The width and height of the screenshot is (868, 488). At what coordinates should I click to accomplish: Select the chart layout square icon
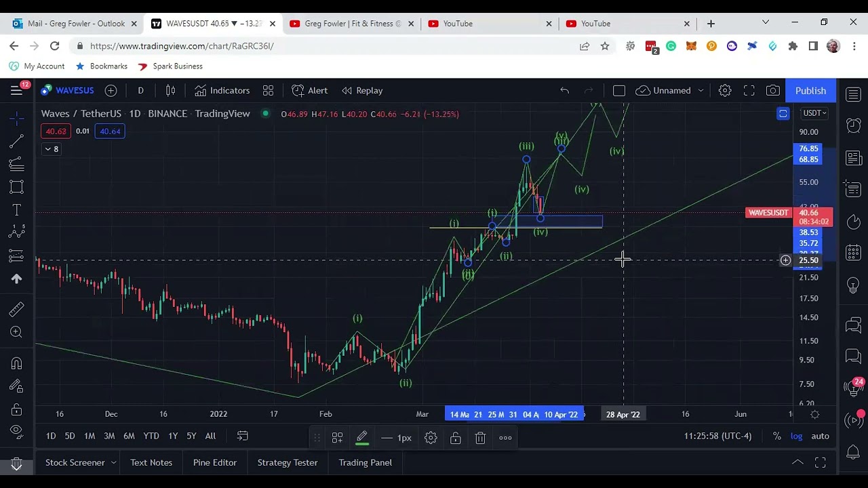coord(619,90)
